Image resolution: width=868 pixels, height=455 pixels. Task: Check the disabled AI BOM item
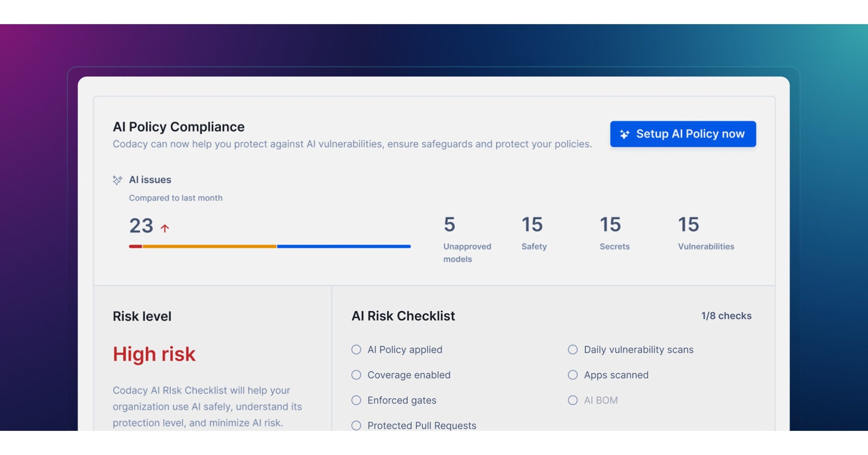coord(573,401)
